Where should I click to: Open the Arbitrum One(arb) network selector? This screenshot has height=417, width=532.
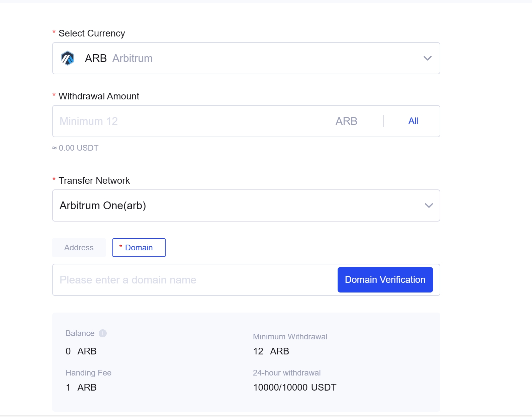(234, 205)
